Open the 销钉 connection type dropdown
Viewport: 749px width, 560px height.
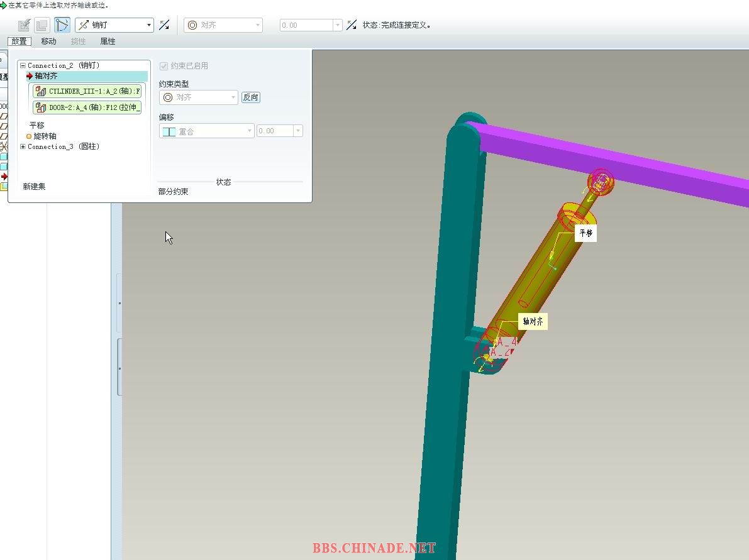(x=149, y=25)
